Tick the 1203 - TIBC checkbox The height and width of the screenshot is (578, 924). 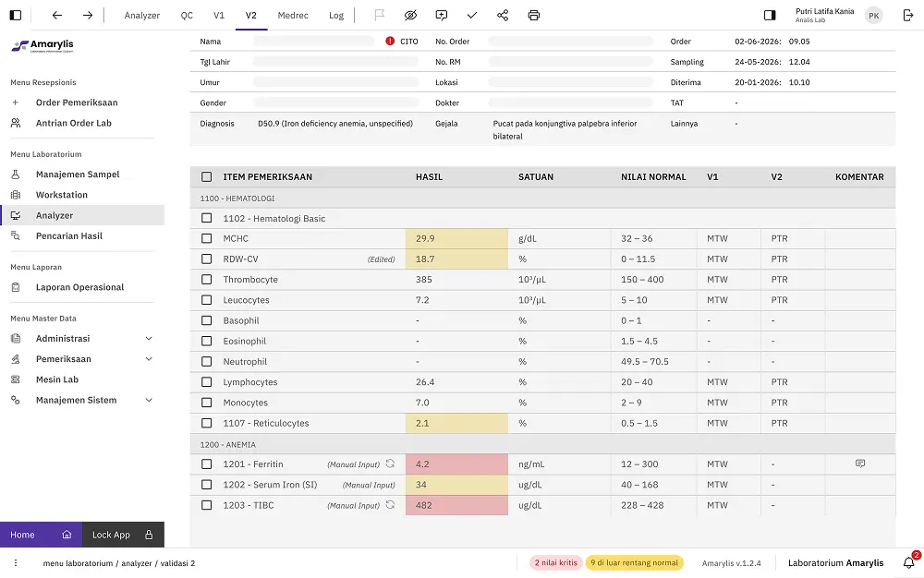pyautogui.click(x=206, y=505)
